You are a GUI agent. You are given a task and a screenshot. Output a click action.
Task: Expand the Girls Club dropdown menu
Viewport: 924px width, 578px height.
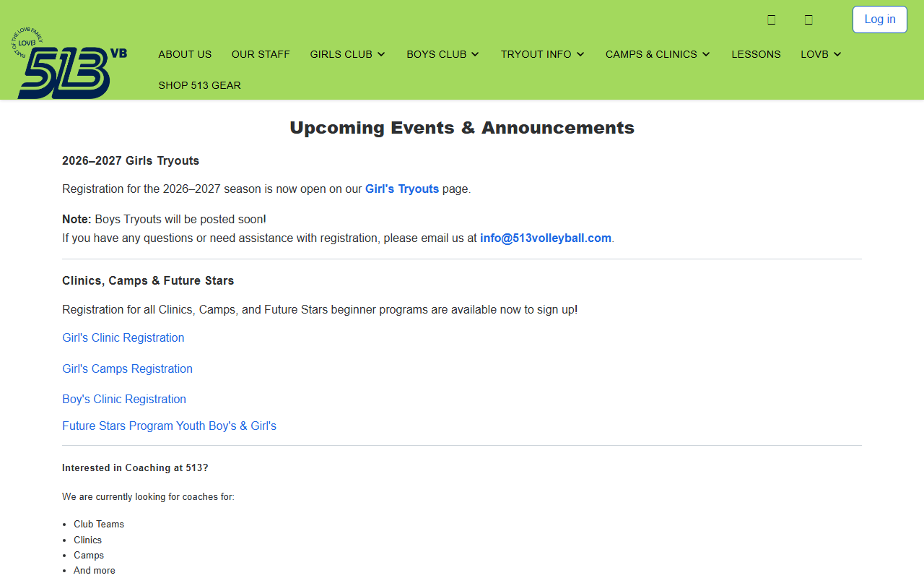[x=348, y=54]
